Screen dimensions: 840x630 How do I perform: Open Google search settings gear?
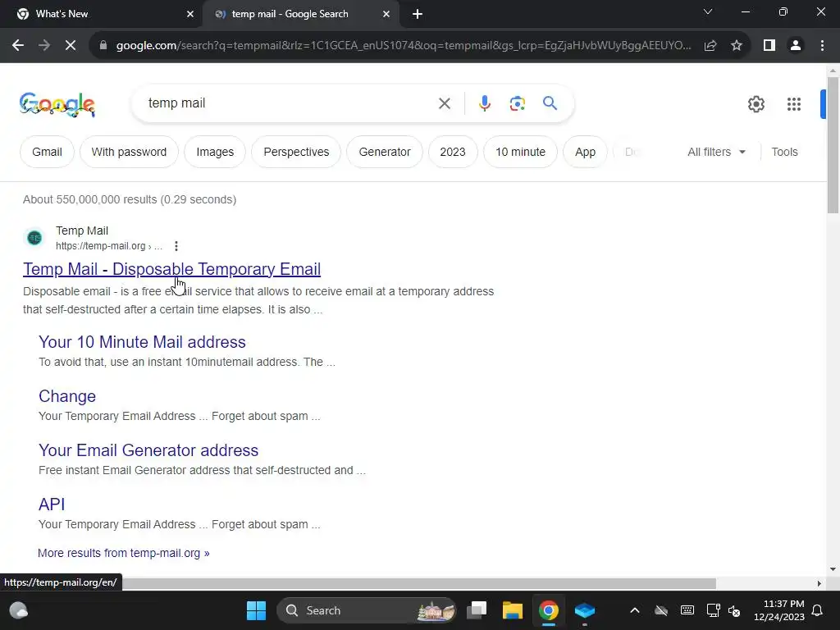[x=756, y=104]
